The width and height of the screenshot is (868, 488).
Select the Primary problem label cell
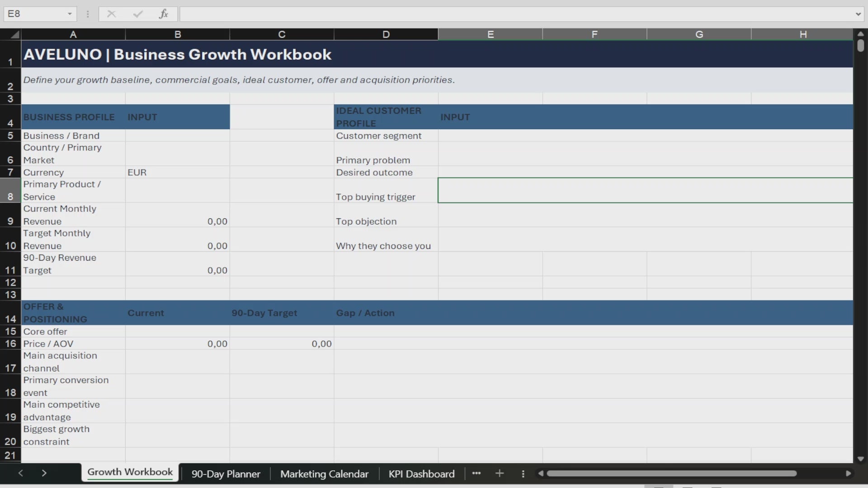tap(386, 154)
